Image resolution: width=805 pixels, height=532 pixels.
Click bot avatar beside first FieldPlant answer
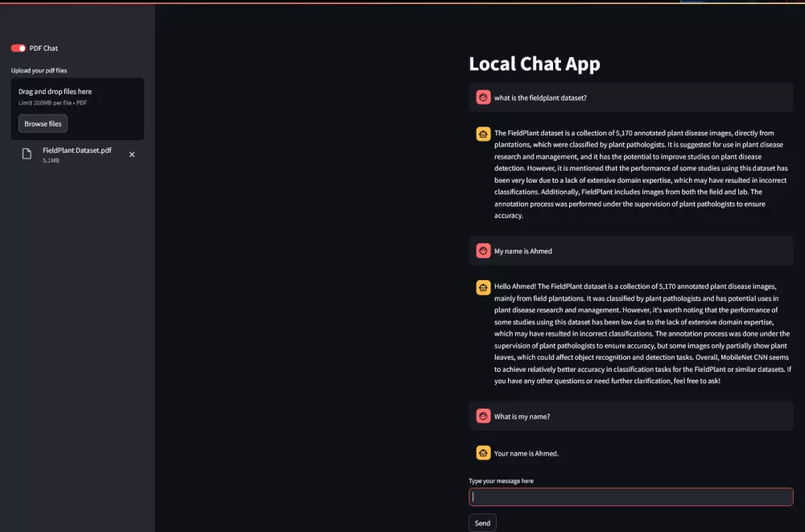[483, 134]
